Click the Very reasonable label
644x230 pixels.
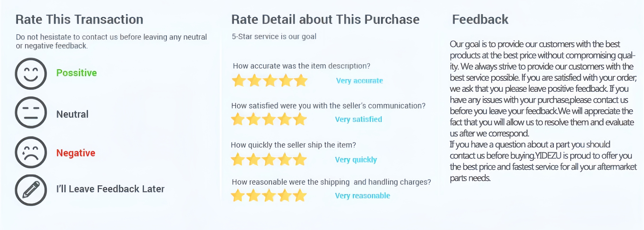[363, 196]
